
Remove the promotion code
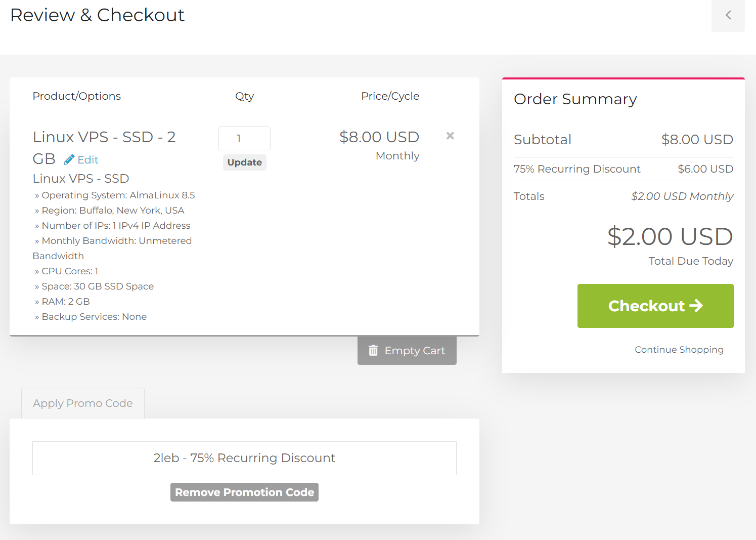[x=244, y=492]
